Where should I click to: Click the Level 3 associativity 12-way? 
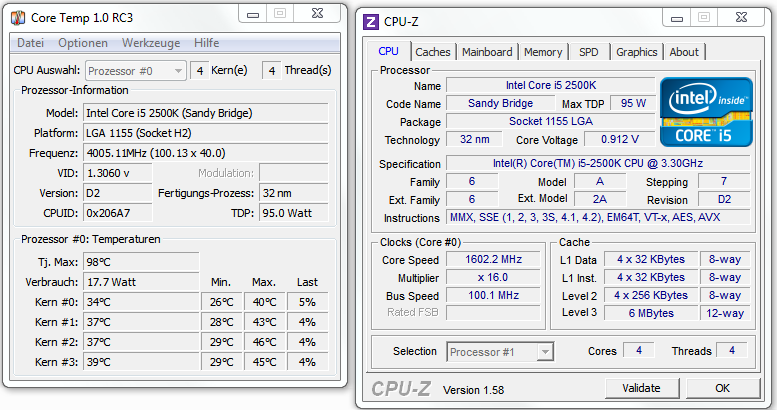pos(725,313)
